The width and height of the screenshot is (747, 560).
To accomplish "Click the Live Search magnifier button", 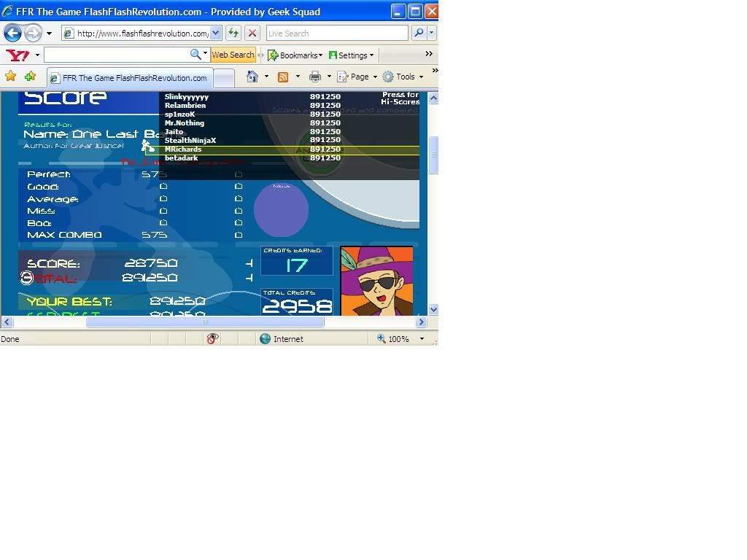I will click(418, 34).
